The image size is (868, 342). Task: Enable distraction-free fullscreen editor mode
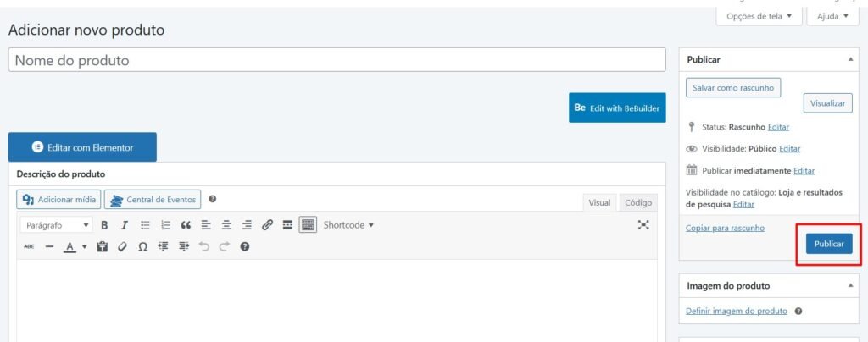pos(643,225)
